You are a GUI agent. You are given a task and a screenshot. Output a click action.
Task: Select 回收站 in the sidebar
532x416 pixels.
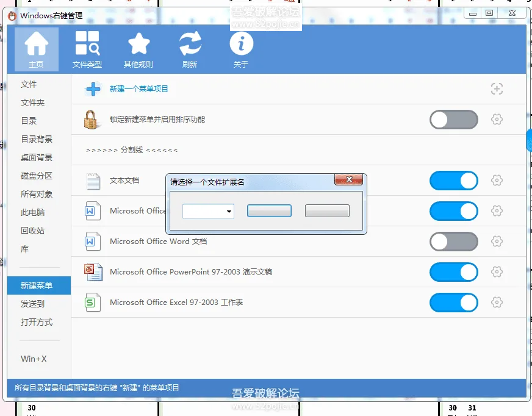32,231
